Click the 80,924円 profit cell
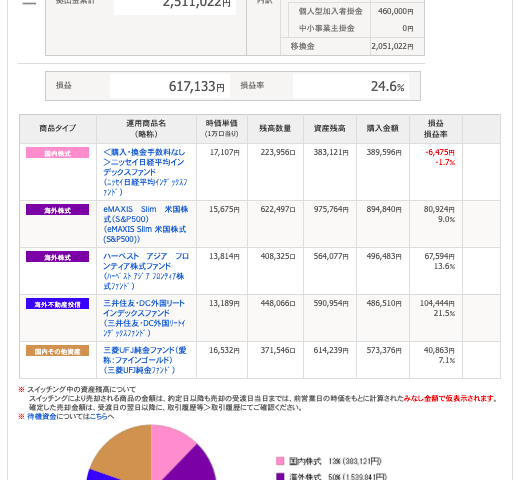514x480 pixels. tap(439, 209)
